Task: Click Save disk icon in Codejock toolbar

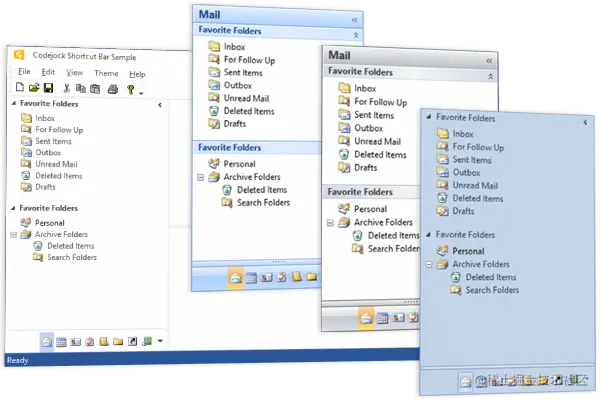Action: 48,88
